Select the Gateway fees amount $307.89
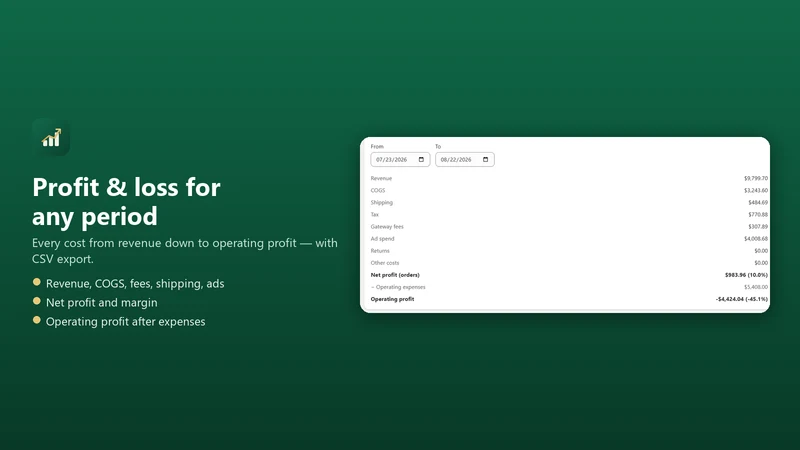This screenshot has width=800, height=450. [x=758, y=227]
